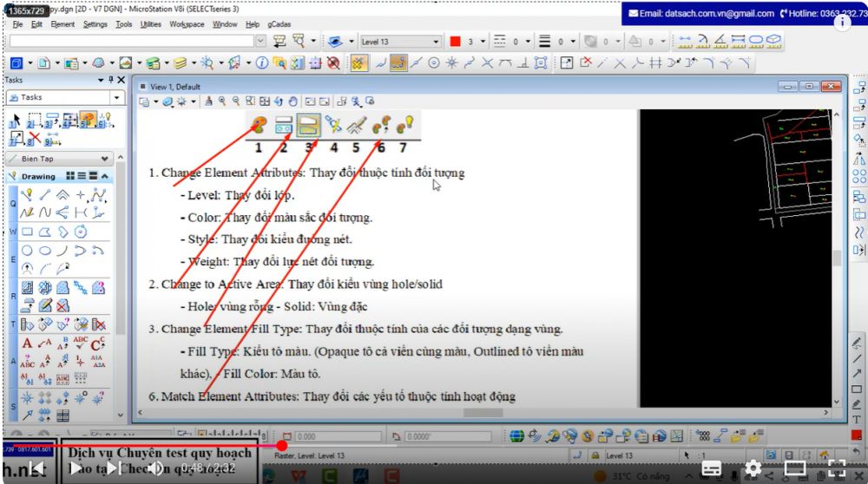Image resolution: width=868 pixels, height=484 pixels.
Task: Select the Place Block rectangle tool
Action: tap(27, 232)
